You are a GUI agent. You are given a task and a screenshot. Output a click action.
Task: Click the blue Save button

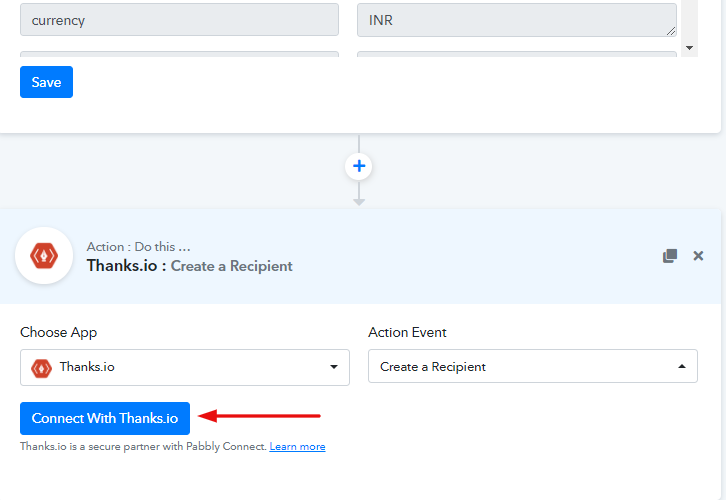(46, 82)
